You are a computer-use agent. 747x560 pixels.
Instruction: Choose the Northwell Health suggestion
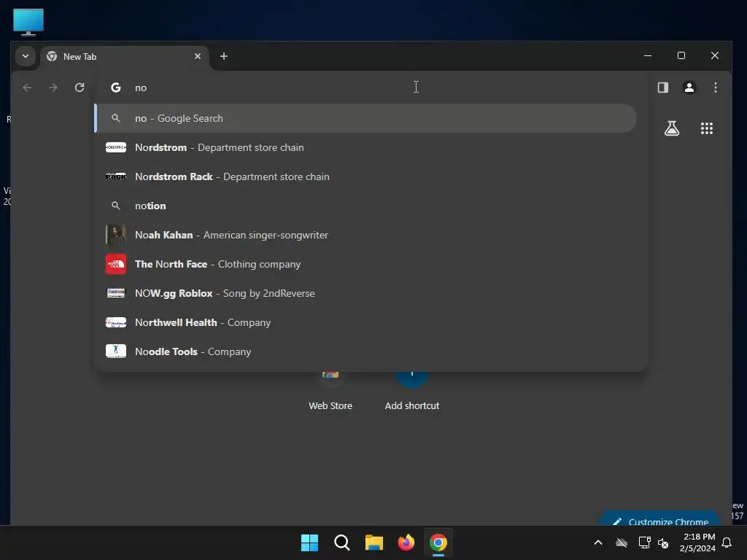(365, 322)
